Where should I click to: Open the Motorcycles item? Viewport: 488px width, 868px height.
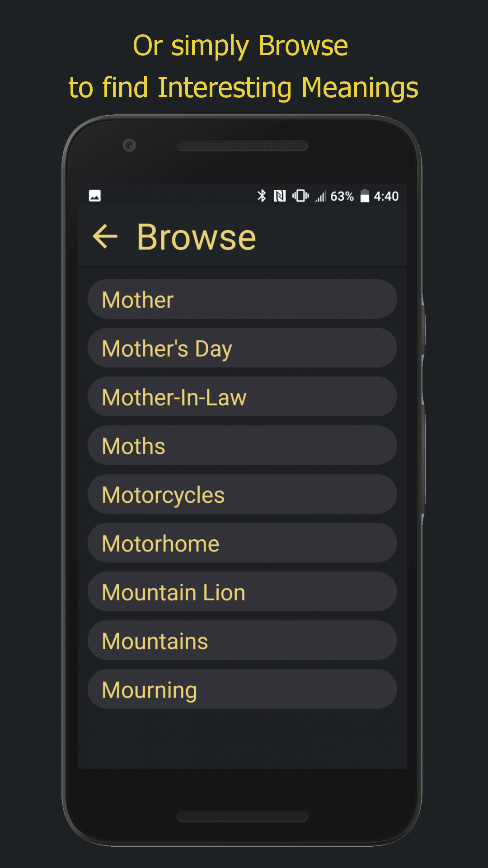click(242, 495)
